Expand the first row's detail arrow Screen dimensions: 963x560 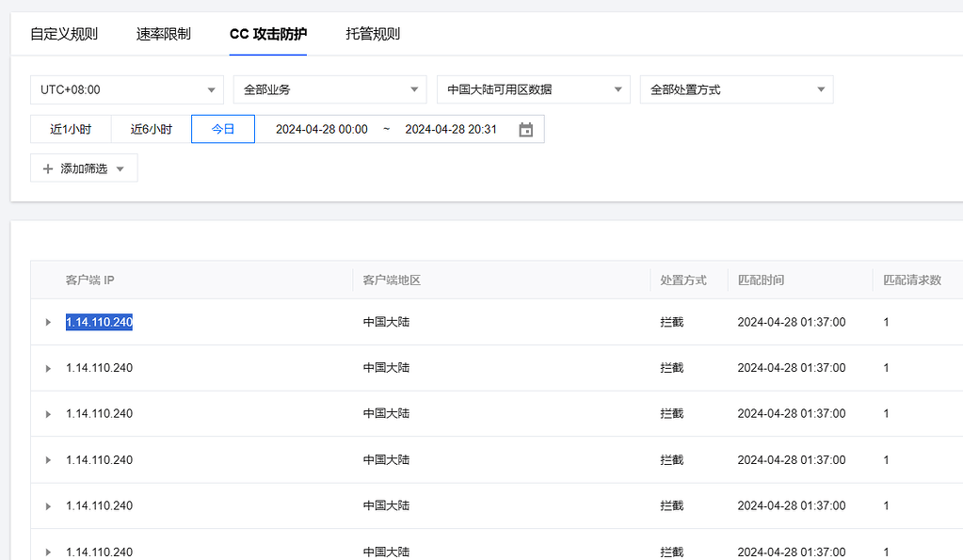48,322
